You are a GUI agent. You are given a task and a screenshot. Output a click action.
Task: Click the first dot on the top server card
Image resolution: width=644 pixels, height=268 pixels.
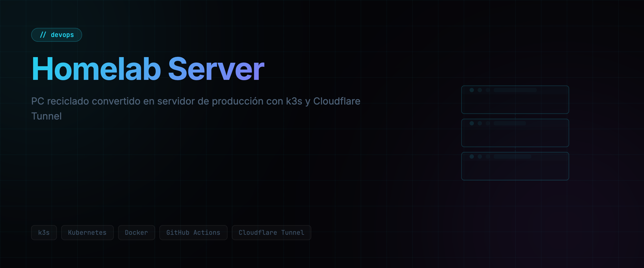point(472,90)
